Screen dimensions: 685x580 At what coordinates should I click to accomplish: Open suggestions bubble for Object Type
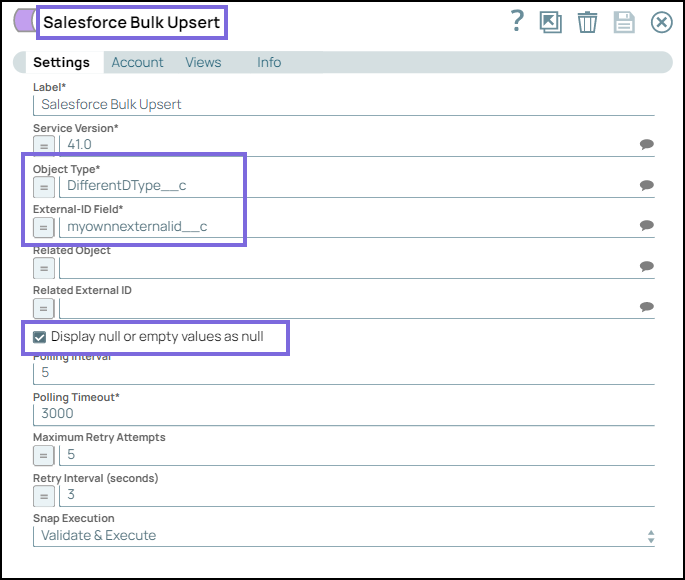647,185
